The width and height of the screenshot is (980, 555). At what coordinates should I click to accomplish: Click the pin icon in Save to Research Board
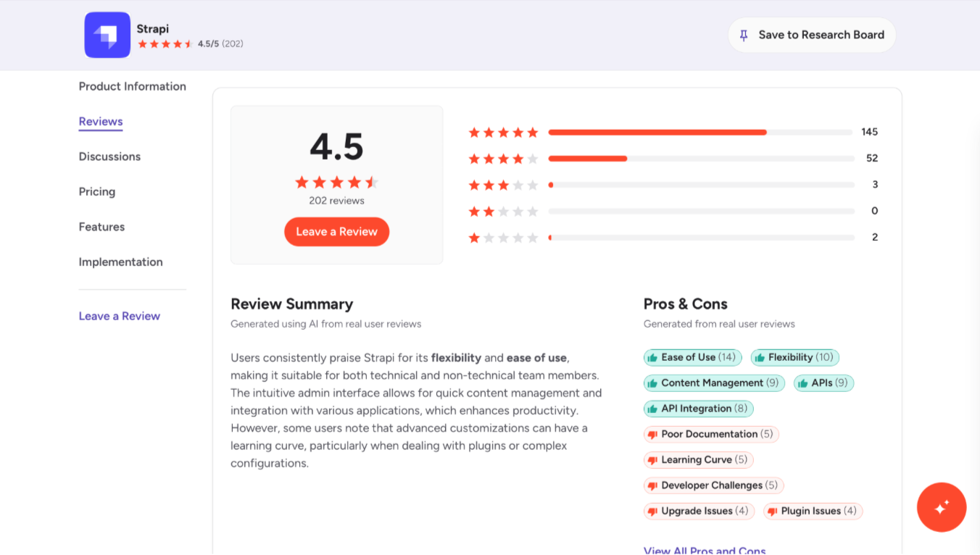[744, 35]
